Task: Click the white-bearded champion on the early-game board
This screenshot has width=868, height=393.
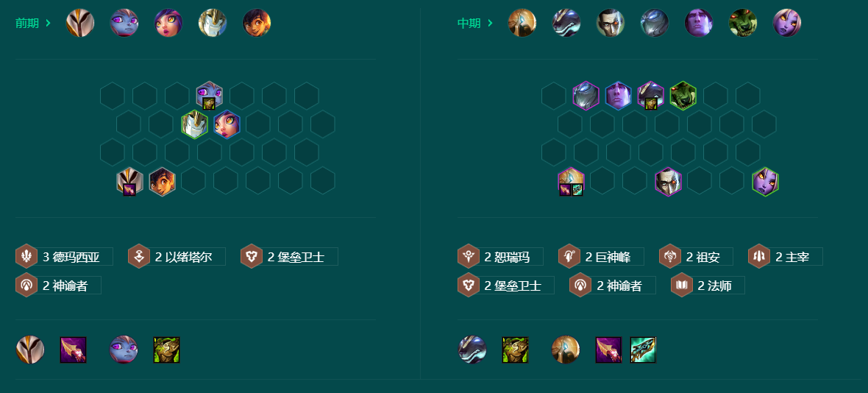Action: pyautogui.click(x=194, y=124)
